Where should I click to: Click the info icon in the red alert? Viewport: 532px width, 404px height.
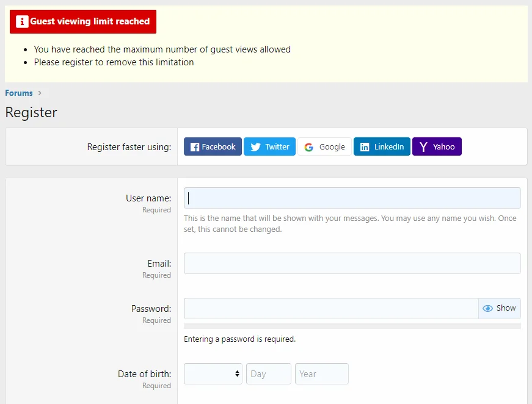click(x=23, y=21)
